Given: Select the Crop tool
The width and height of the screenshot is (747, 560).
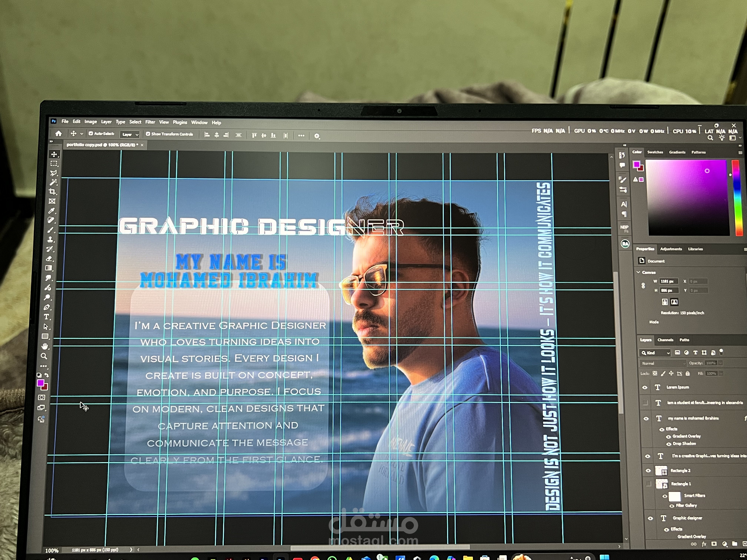Looking at the screenshot, I should tap(52, 192).
